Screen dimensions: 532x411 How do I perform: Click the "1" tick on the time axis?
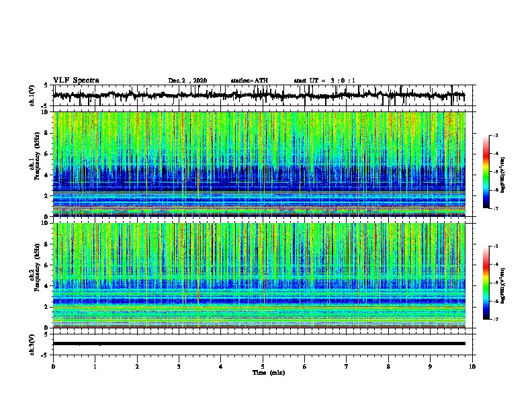tap(95, 367)
